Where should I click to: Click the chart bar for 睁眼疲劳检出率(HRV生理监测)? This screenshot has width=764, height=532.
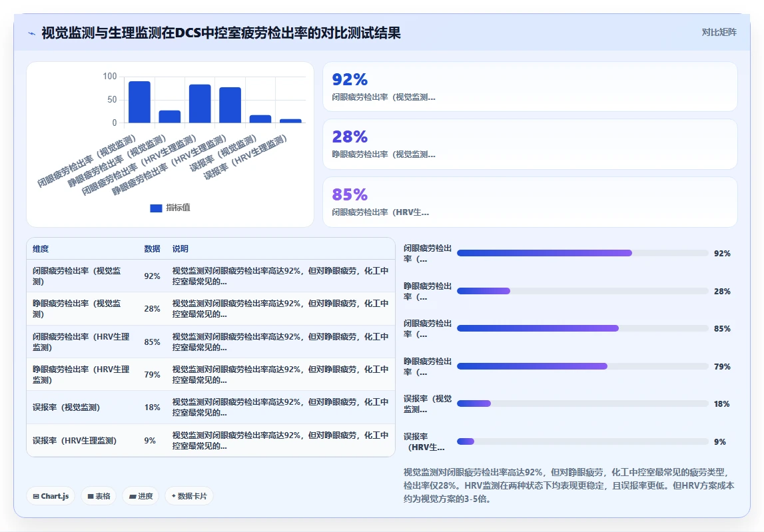[x=230, y=105]
